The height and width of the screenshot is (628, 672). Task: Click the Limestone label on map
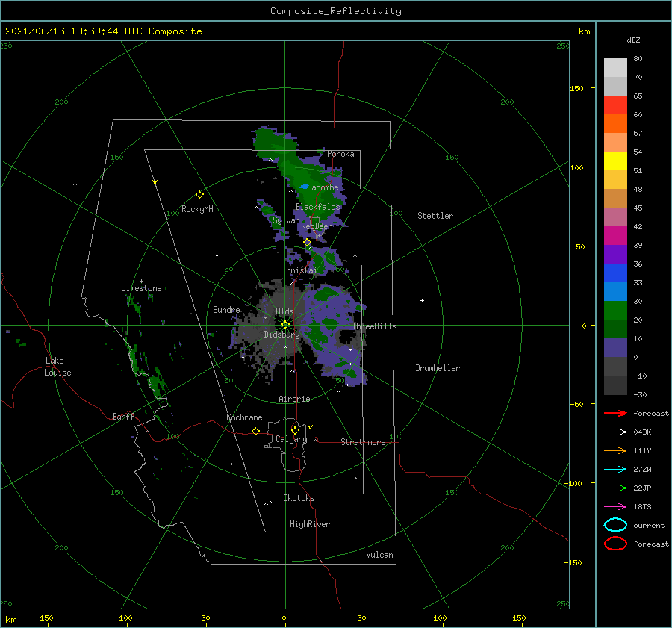141,288
